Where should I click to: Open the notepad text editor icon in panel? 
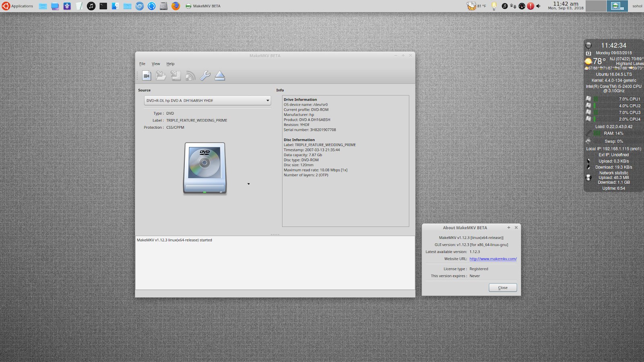pyautogui.click(x=79, y=6)
